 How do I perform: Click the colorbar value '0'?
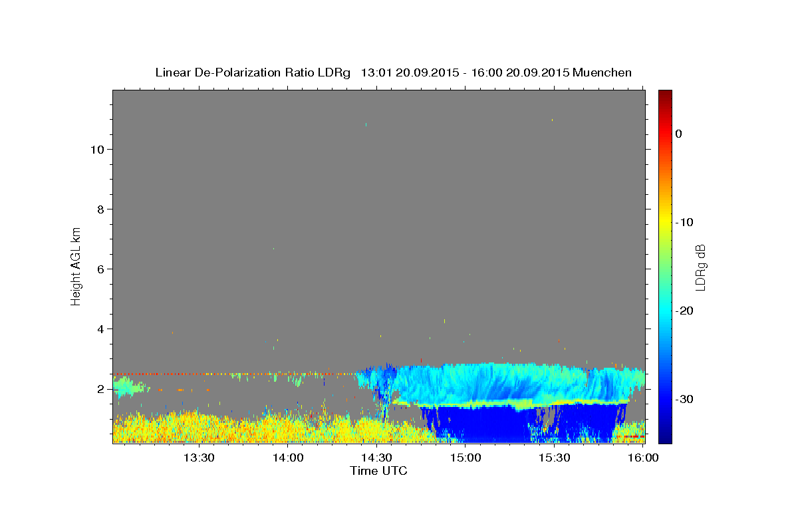[x=678, y=134]
